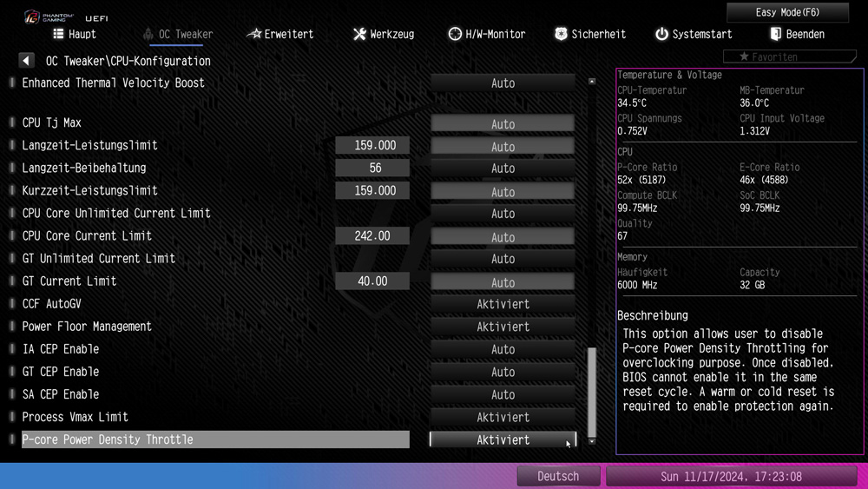Toggle Process Vmax Limit Aktiviert value

pyautogui.click(x=503, y=418)
